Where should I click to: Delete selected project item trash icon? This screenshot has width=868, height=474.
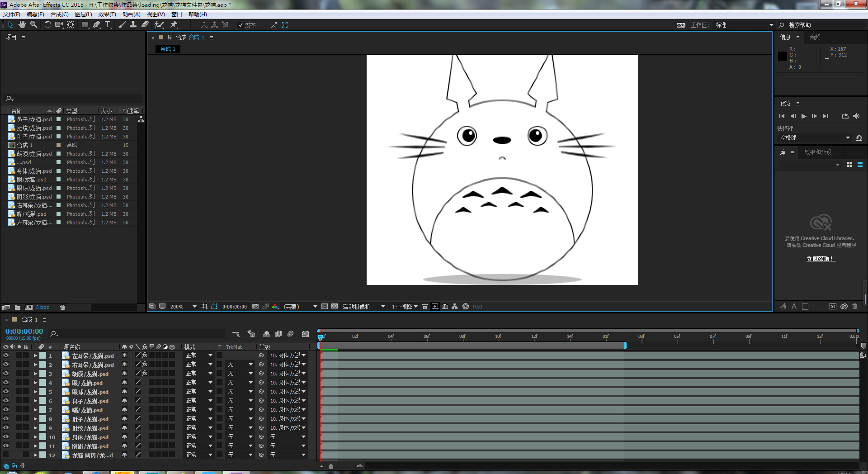(63, 308)
